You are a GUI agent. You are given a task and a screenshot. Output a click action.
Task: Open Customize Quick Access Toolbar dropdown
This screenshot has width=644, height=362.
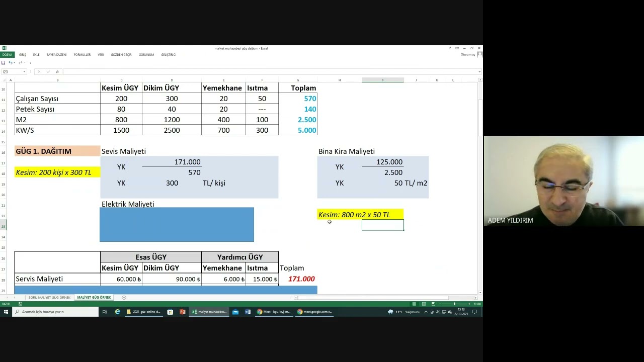coord(30,63)
